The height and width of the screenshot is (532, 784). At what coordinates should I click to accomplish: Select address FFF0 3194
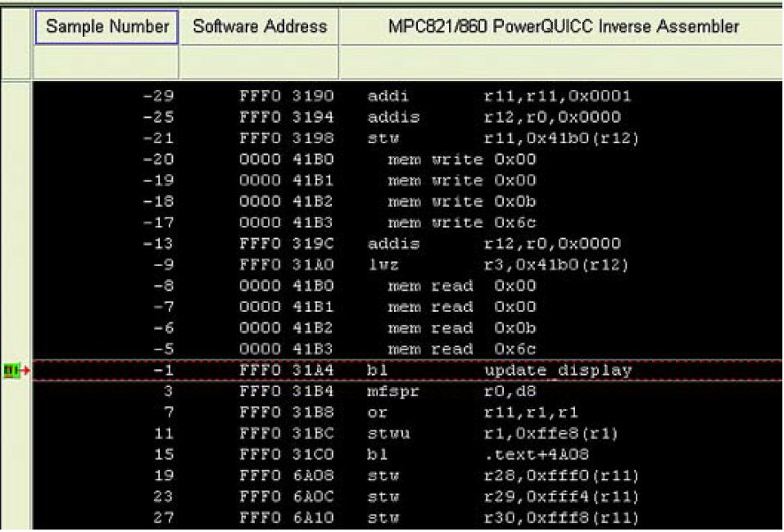coord(286,117)
